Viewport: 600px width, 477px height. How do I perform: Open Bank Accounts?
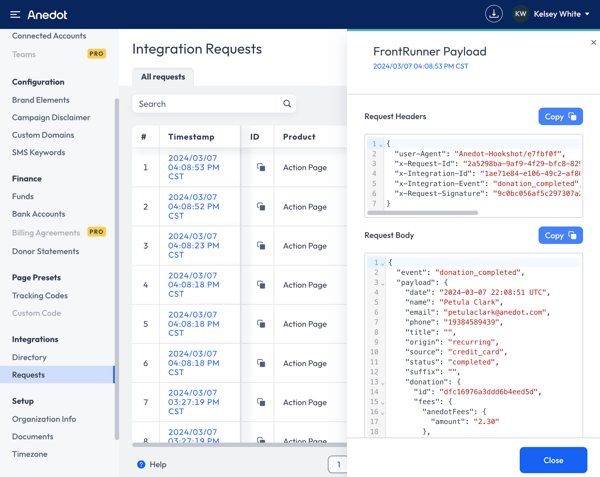pyautogui.click(x=38, y=214)
